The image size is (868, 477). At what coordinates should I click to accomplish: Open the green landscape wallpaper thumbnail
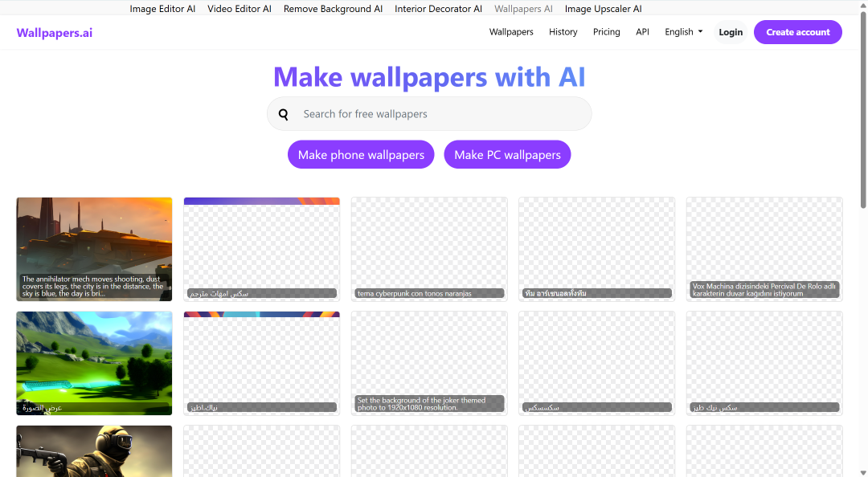click(x=94, y=363)
